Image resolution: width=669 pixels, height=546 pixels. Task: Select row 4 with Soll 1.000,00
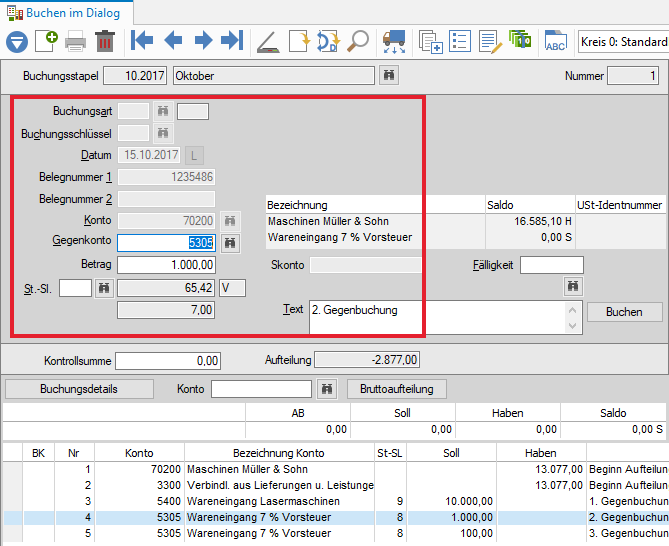click(x=336, y=517)
